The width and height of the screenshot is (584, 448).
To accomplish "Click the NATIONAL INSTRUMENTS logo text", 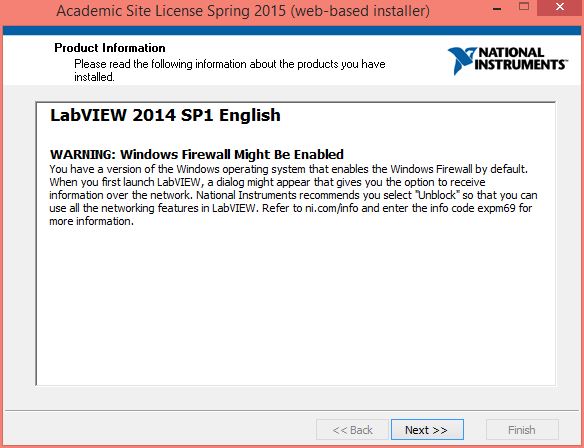I will 520,58.
